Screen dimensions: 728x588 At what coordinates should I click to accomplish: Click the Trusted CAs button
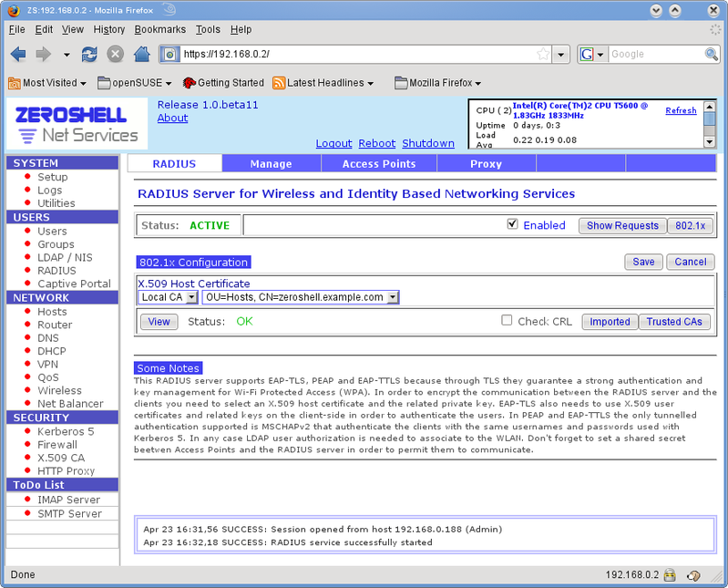point(675,322)
